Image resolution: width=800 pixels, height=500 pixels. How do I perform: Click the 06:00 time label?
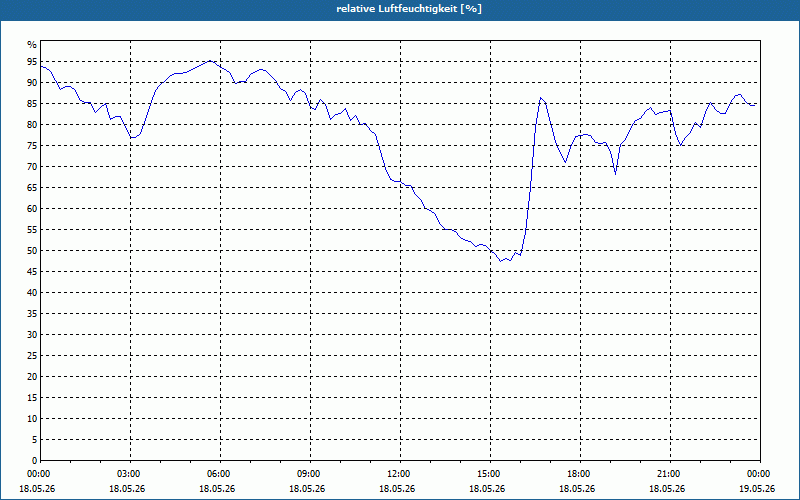[220, 474]
